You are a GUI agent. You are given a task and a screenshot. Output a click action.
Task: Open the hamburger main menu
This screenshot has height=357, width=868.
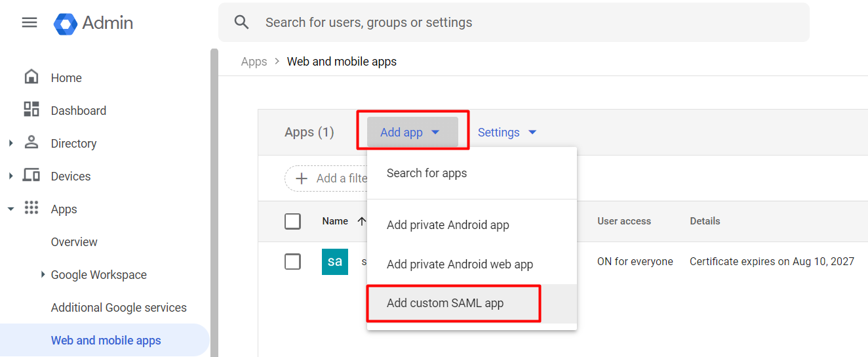(x=30, y=22)
